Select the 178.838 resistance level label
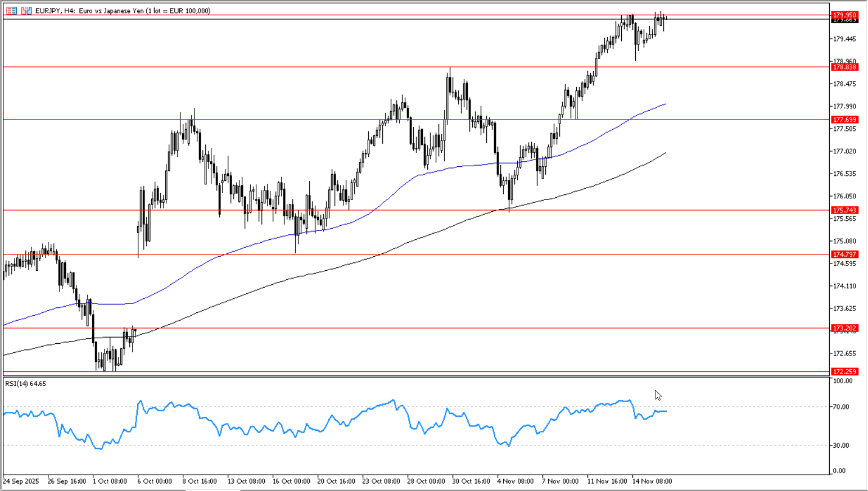This screenshot has width=868, height=491. pyautogui.click(x=844, y=67)
